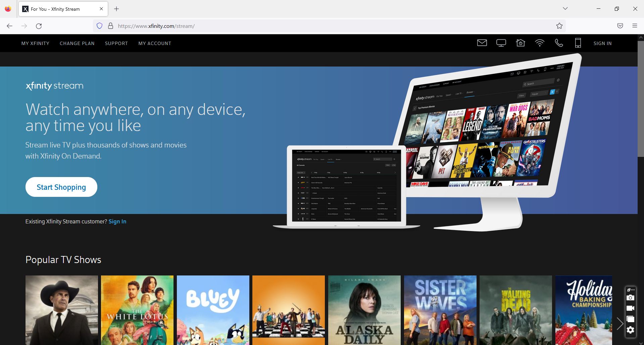
Task: Click the WiFi icon in the header
Action: (540, 43)
